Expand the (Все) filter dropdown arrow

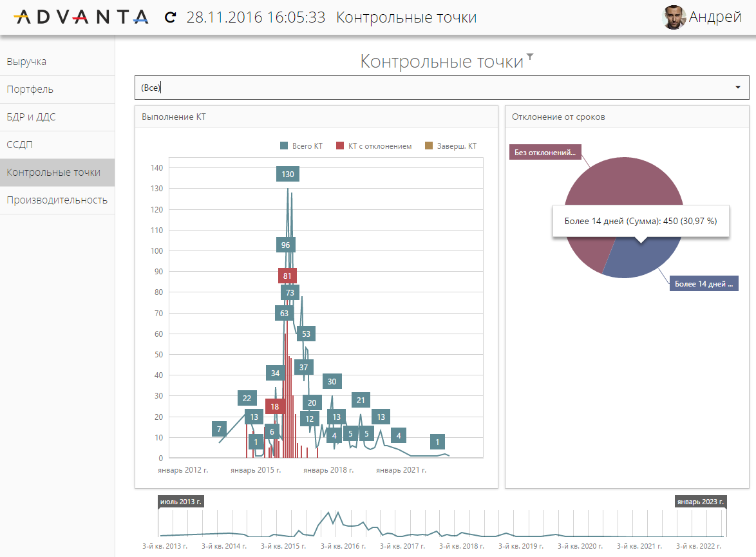point(737,88)
